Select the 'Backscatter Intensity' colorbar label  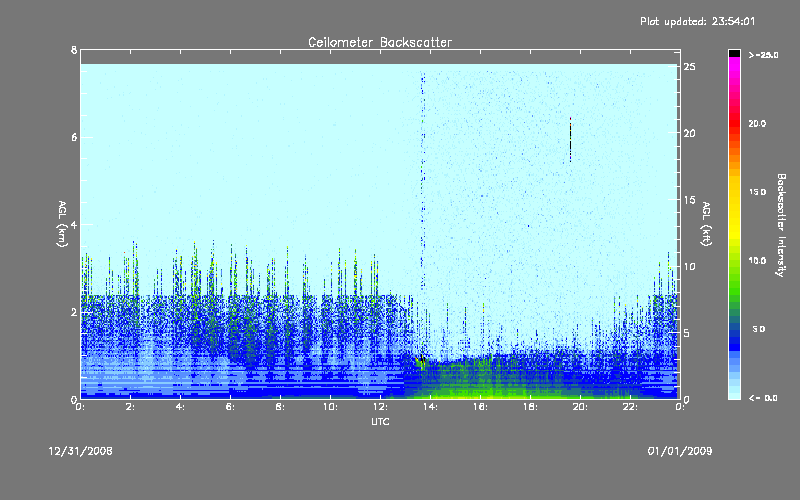tap(781, 225)
